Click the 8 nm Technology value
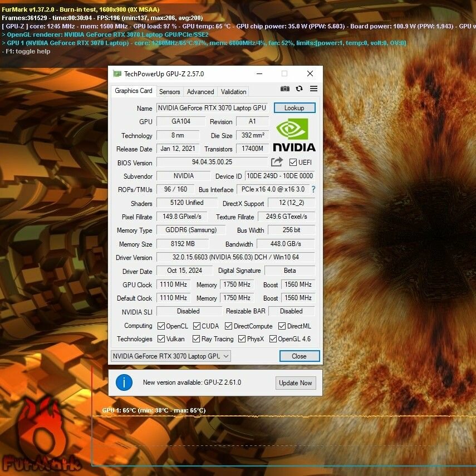 click(178, 135)
